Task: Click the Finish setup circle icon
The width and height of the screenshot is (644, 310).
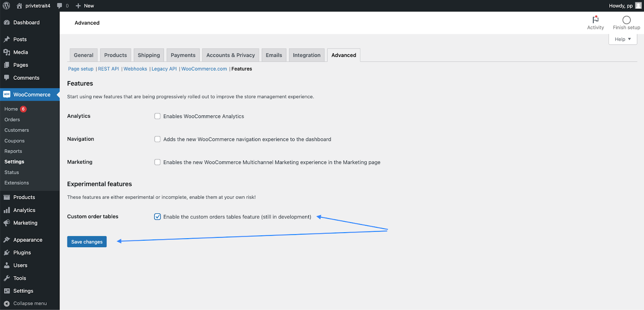Action: tap(627, 20)
